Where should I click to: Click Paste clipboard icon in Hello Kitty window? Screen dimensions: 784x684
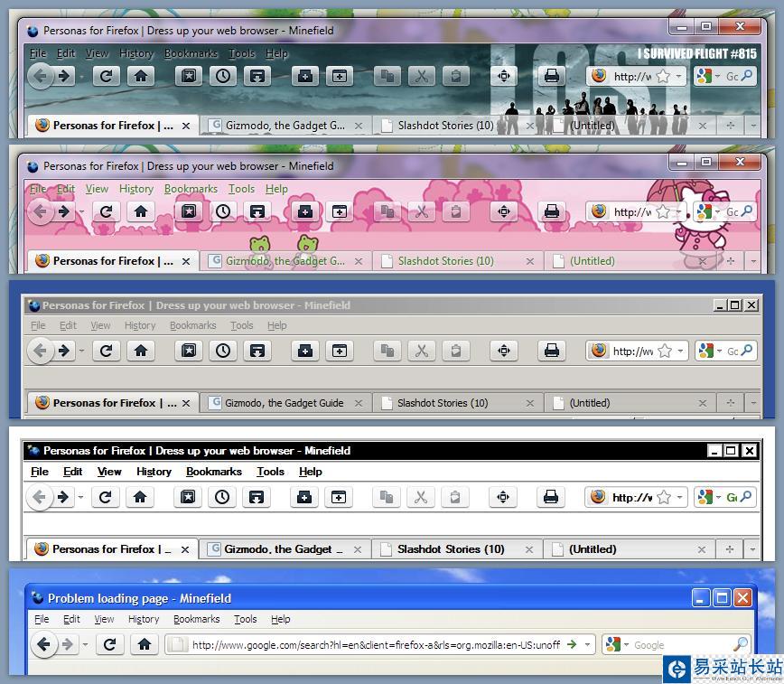point(455,212)
